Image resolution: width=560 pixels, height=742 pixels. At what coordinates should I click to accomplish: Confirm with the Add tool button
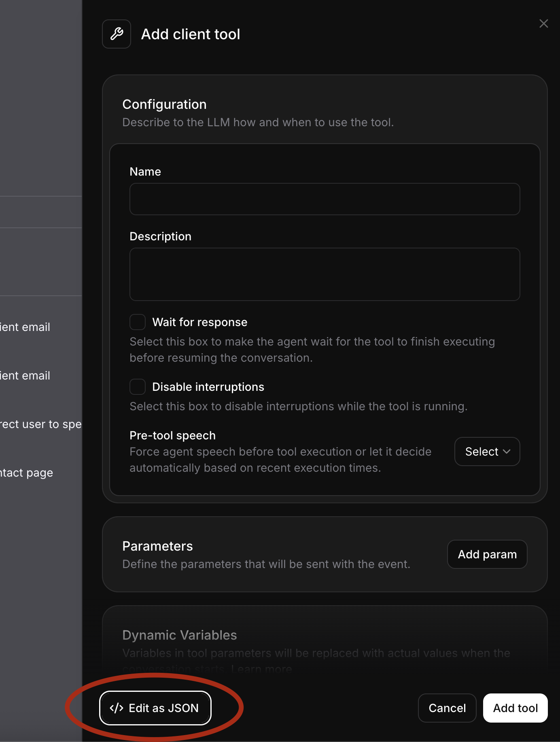point(515,708)
